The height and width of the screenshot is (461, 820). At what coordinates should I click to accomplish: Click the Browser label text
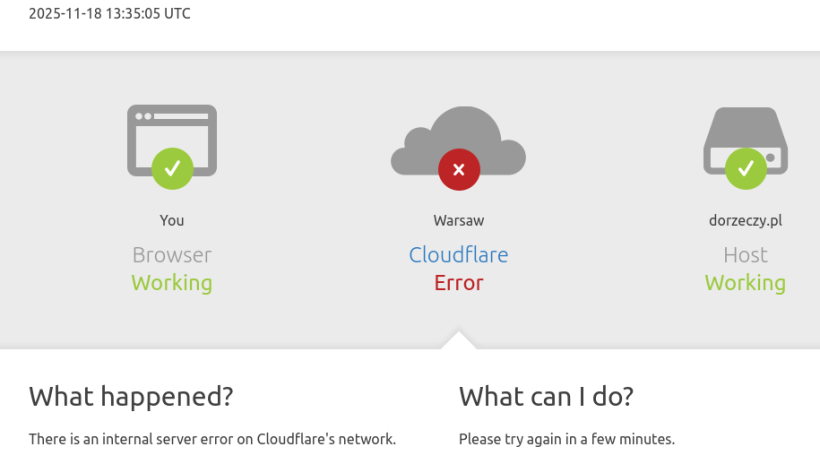coord(172,255)
